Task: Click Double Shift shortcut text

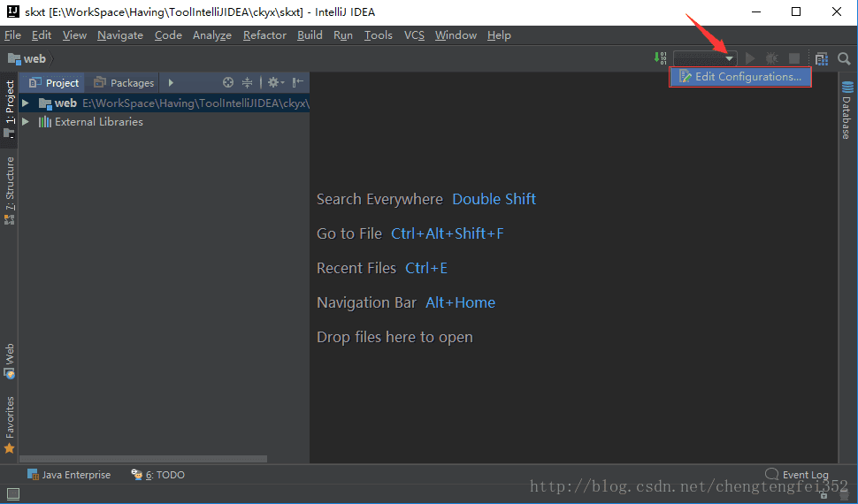Action: [494, 199]
